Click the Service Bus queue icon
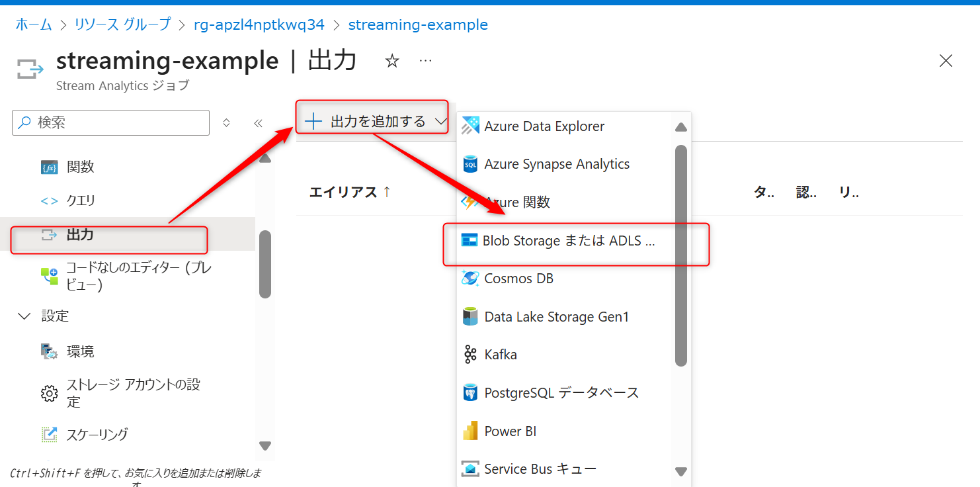Viewport: 980px width, 487px height. coord(470,469)
